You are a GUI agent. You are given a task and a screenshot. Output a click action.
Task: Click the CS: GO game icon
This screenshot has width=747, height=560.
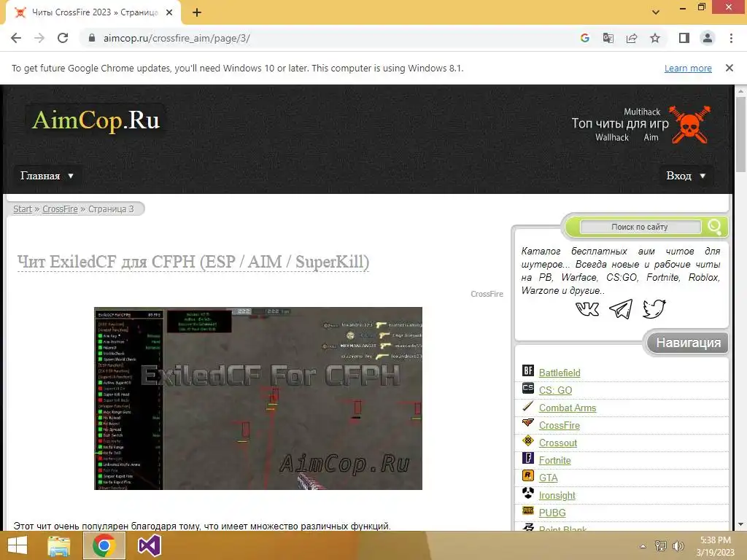point(528,388)
